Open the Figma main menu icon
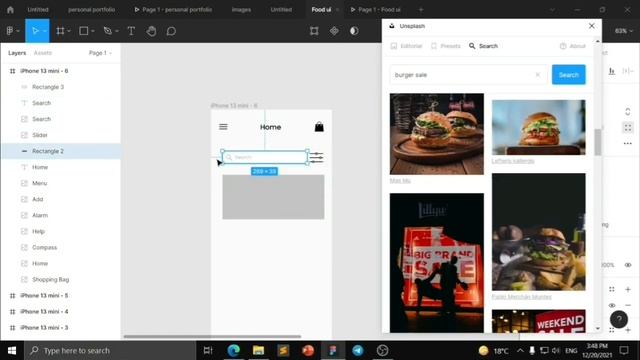This screenshot has height=360, width=640. point(10,31)
